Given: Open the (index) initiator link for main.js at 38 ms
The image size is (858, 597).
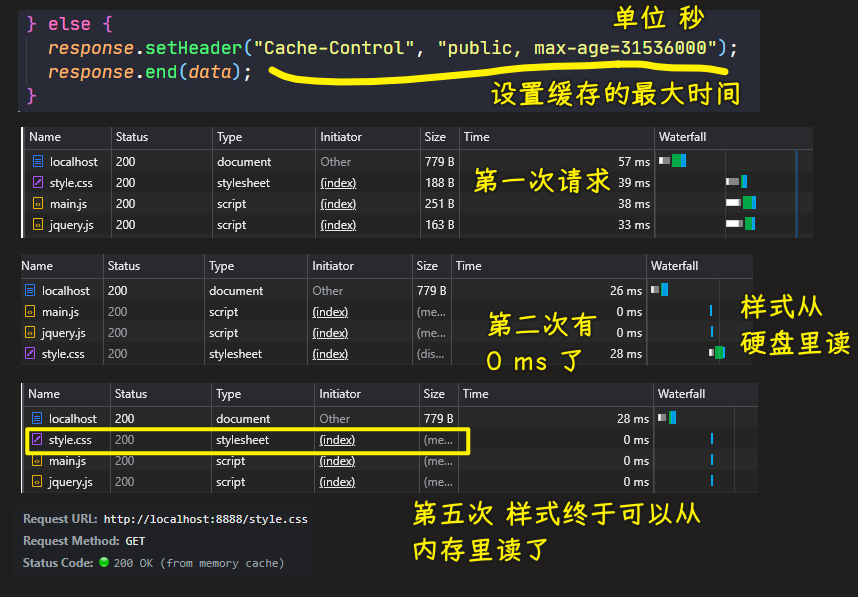Looking at the screenshot, I should point(338,204).
